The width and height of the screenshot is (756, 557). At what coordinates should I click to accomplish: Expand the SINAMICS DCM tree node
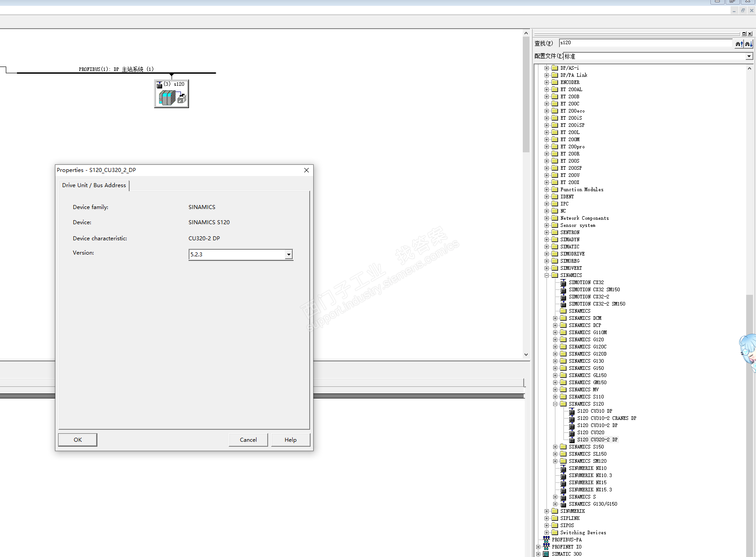pyautogui.click(x=555, y=318)
